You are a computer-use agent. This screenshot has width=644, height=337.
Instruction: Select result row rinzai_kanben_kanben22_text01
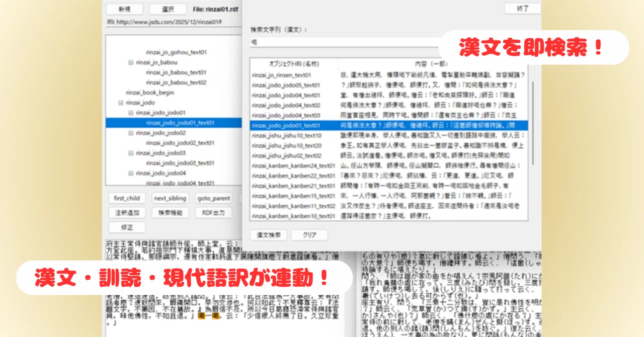388,176
